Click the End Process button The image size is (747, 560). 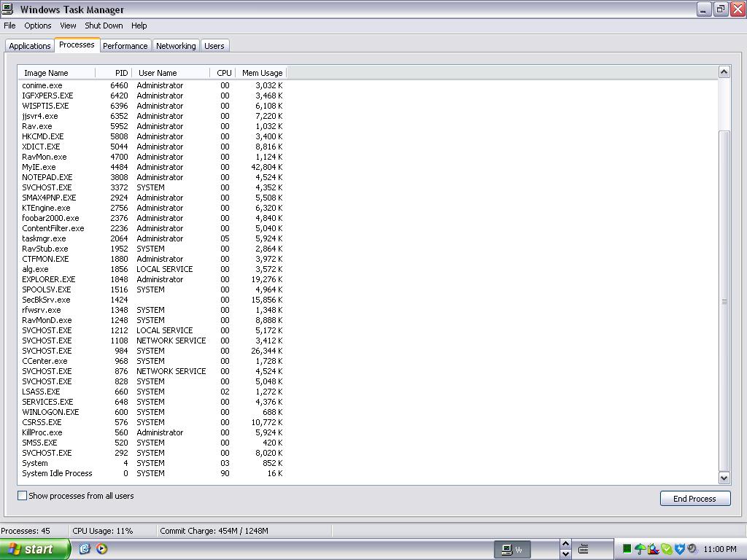pos(694,499)
